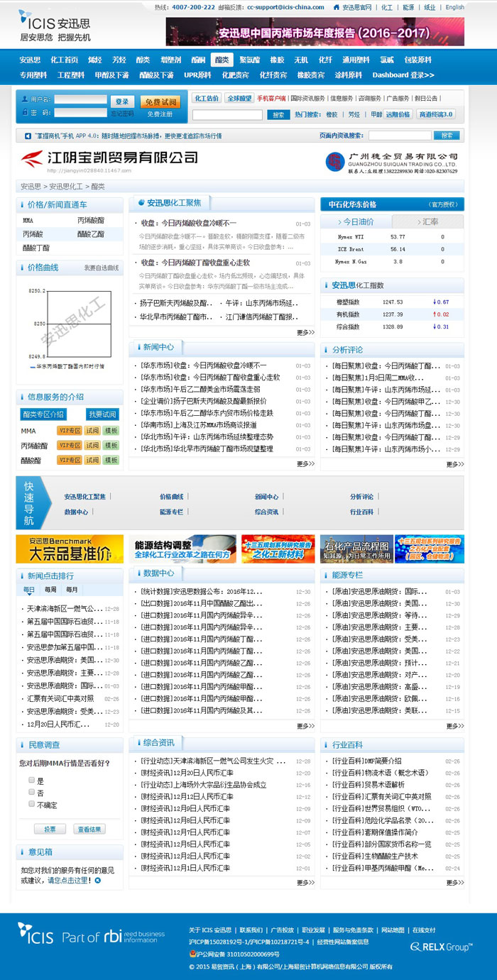Click the 免费试阅 orange button

point(160,102)
